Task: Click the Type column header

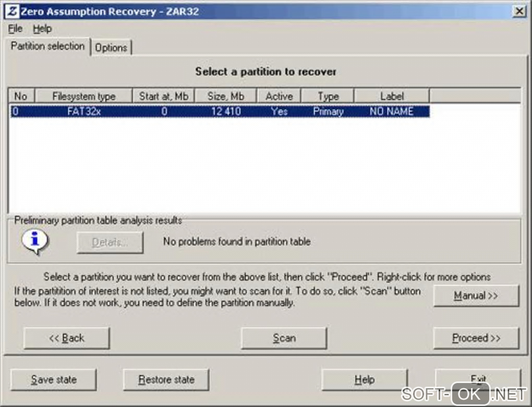Action: tap(328, 96)
